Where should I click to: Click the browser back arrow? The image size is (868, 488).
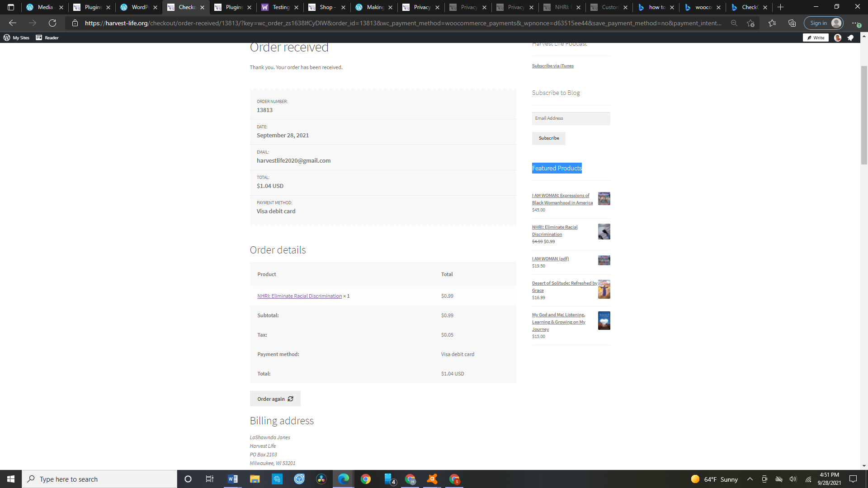13,23
